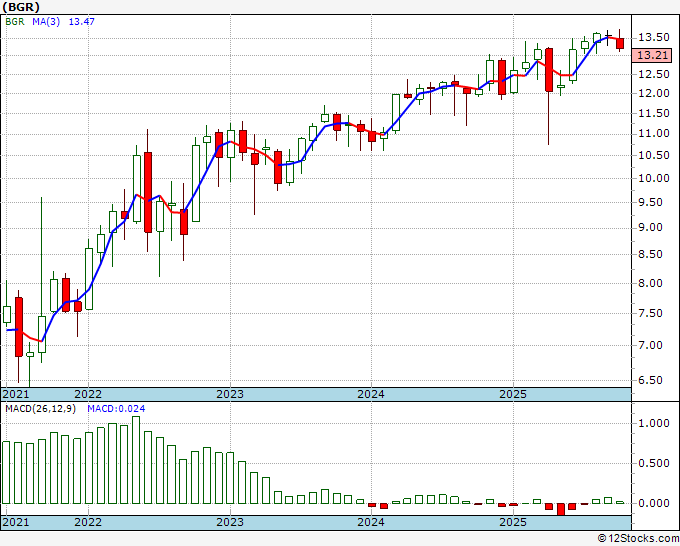This screenshot has width=680, height=546.
Task: Click the highlighted 13.21 current price tag
Action: coord(652,56)
